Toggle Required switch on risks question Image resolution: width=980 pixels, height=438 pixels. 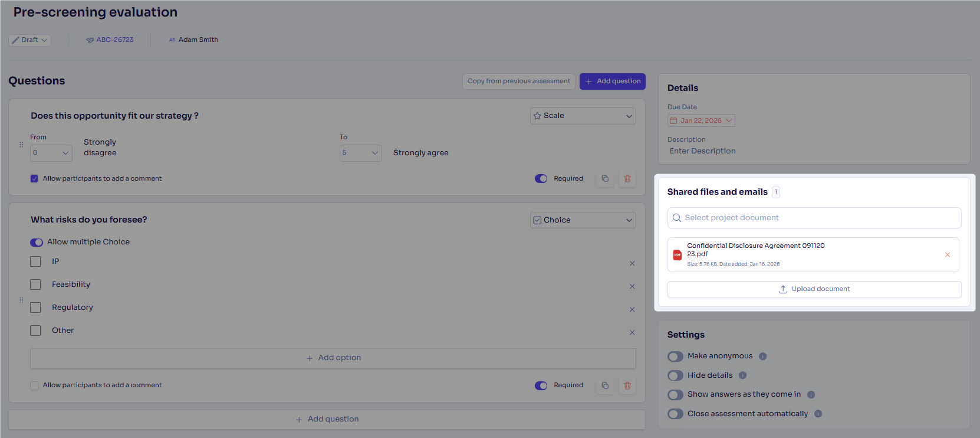[x=541, y=385]
